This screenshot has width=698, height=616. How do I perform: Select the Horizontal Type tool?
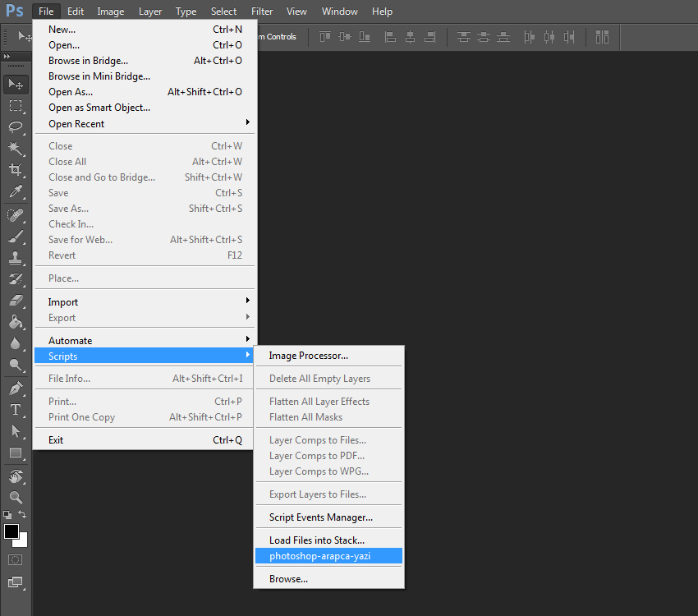(16, 410)
